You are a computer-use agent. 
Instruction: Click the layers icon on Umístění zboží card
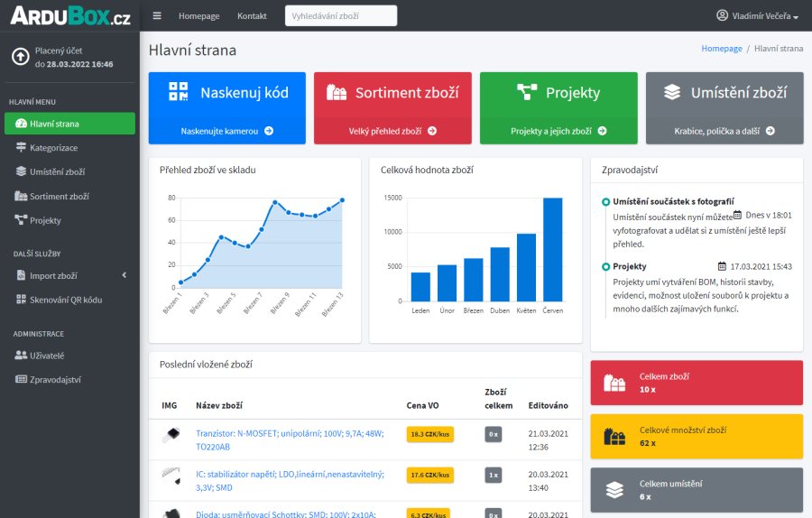coord(671,92)
